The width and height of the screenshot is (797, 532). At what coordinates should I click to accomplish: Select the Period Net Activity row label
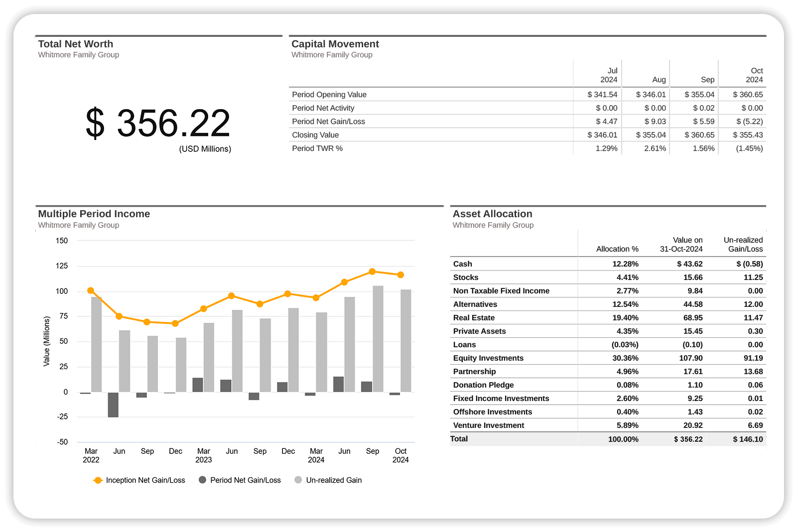[323, 108]
